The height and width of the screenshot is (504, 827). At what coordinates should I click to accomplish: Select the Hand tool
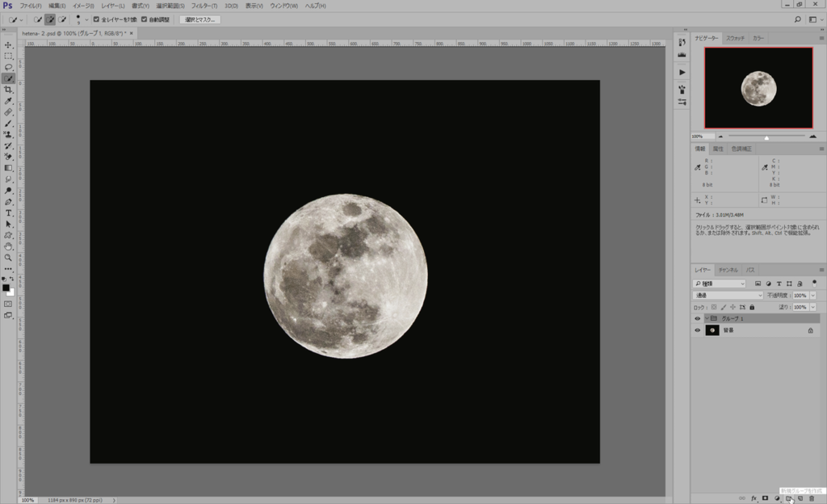coord(8,246)
